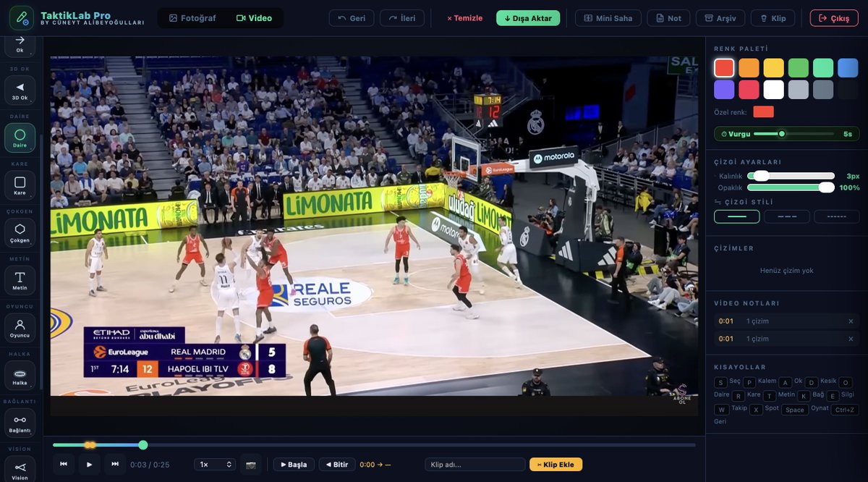
Task: Select the Kare square tool
Action: click(x=20, y=185)
